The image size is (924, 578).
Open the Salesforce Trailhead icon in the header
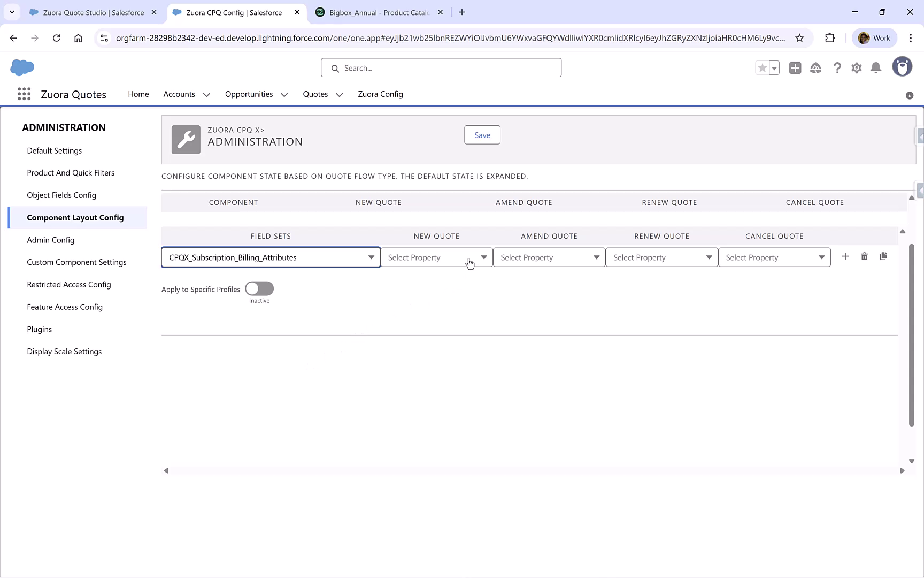coord(816,68)
